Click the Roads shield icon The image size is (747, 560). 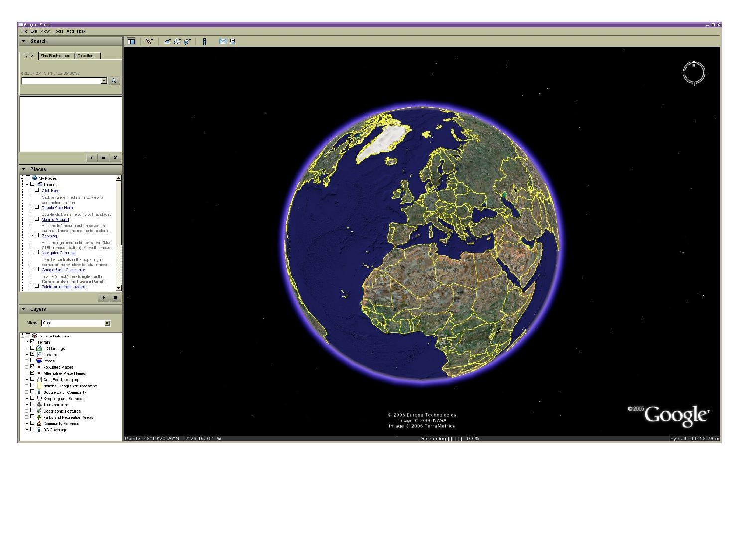pos(39,361)
